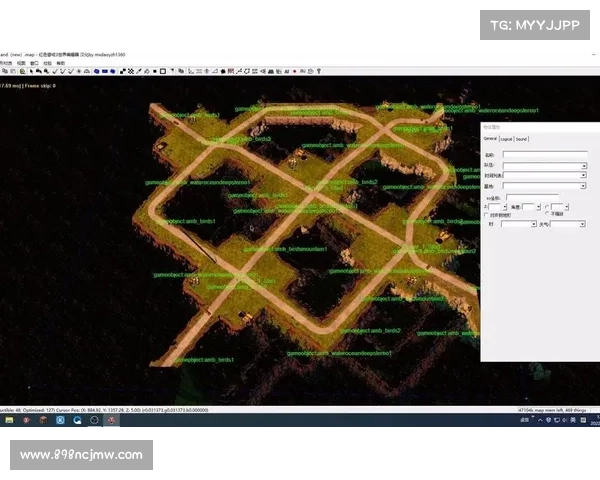The height and width of the screenshot is (480, 600).
Task: Click the volume icon in system tray
Action: [565, 420]
